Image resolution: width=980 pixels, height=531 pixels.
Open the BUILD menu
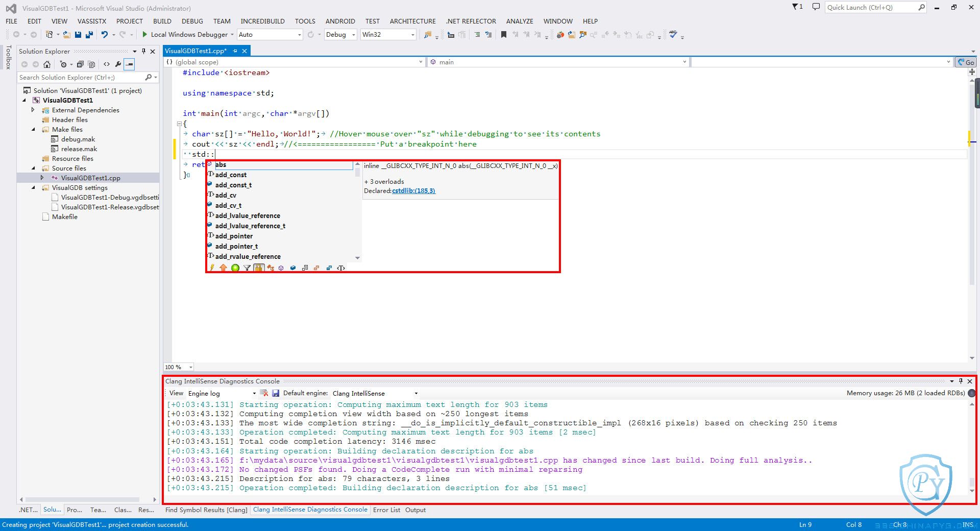pos(162,21)
